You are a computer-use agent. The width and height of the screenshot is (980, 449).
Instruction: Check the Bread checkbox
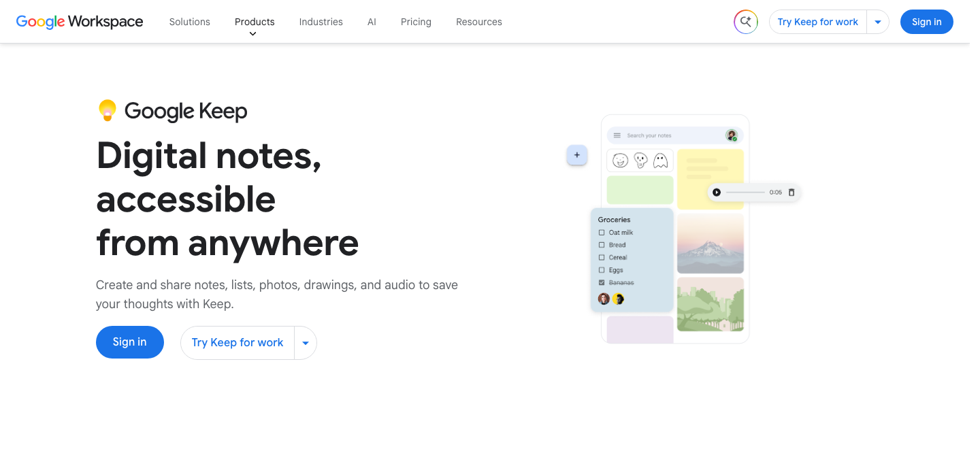[602, 245]
